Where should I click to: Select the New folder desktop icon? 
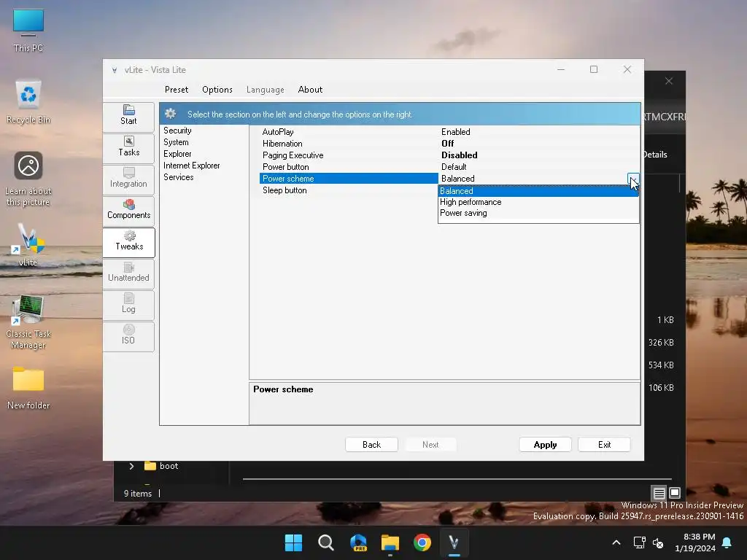[x=28, y=388]
